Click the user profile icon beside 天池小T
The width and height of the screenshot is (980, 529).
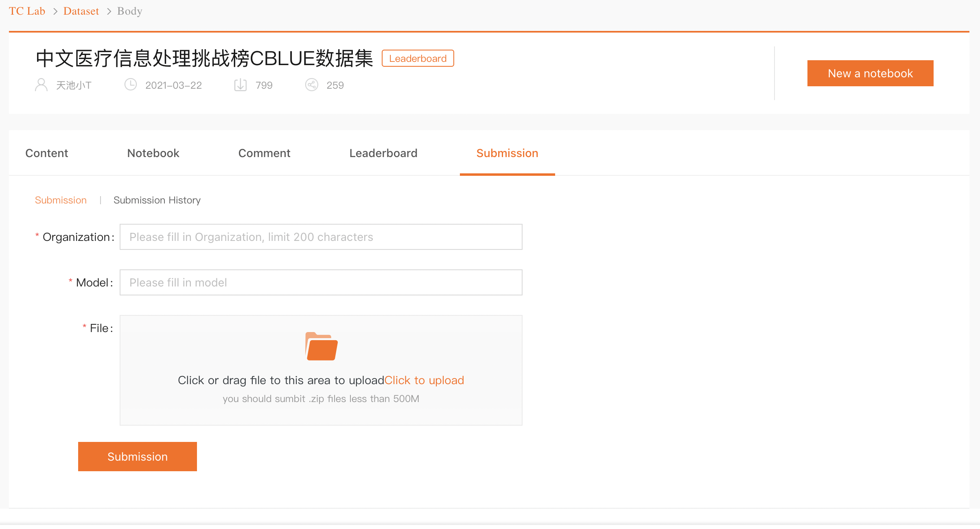click(x=41, y=85)
